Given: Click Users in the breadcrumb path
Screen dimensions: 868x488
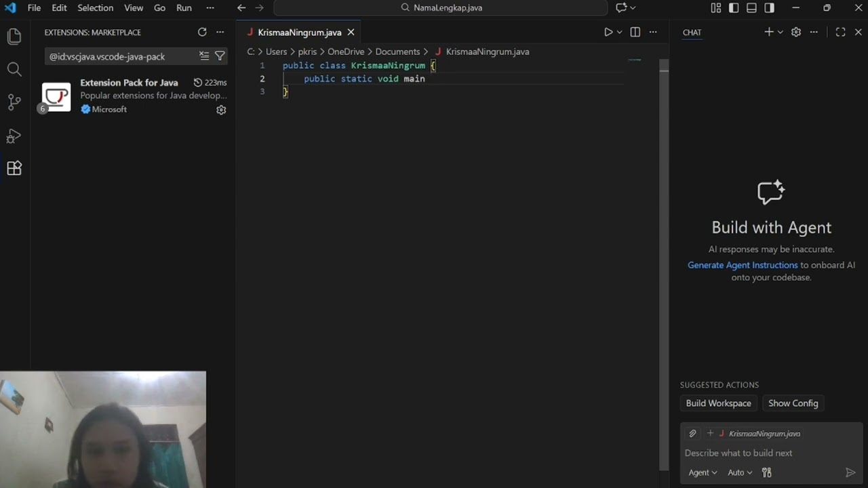Looking at the screenshot, I should coord(276,52).
